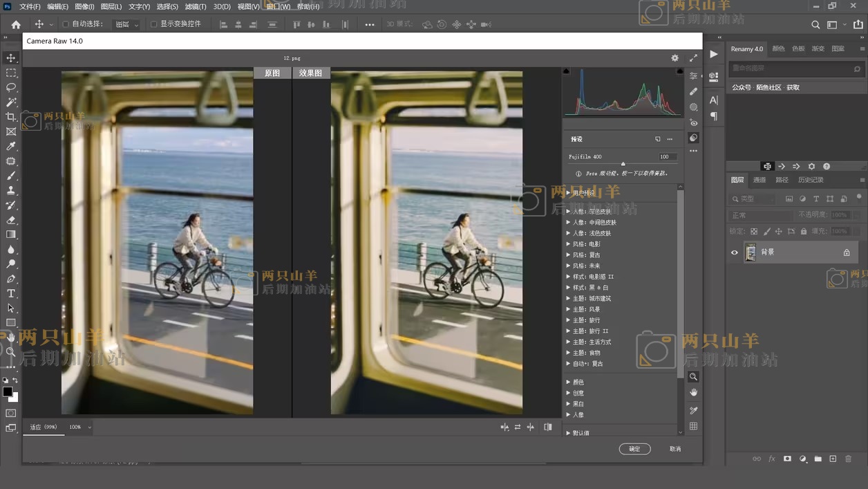Click the 确定 button
868x489 pixels.
(634, 449)
